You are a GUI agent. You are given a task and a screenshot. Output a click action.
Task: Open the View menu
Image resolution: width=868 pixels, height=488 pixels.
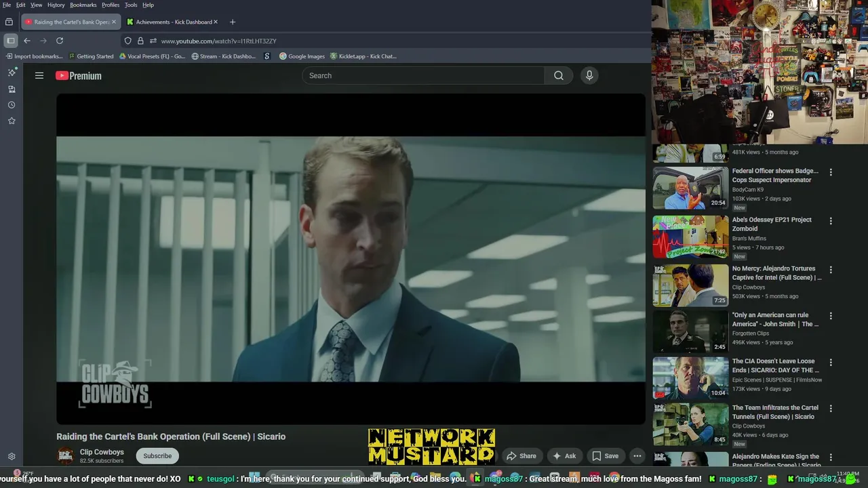coord(36,5)
